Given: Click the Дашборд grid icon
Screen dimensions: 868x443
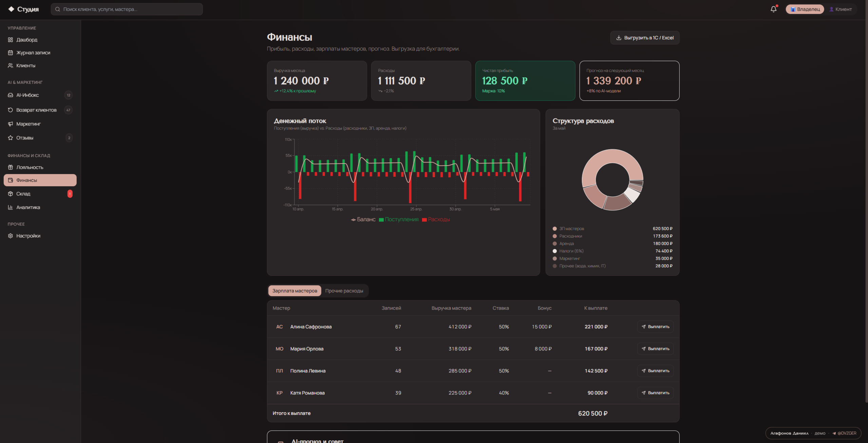Looking at the screenshot, I should click(x=11, y=40).
